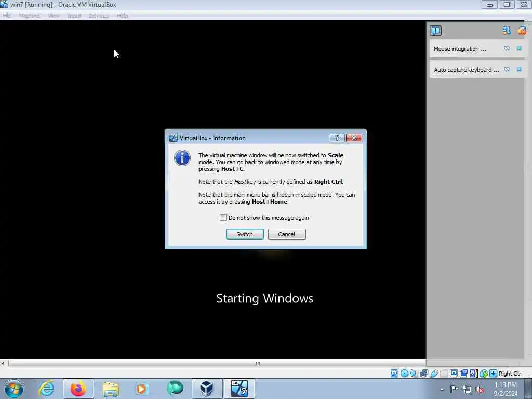Show hidden system tray icons
The image size is (532, 399).
[x=442, y=389]
